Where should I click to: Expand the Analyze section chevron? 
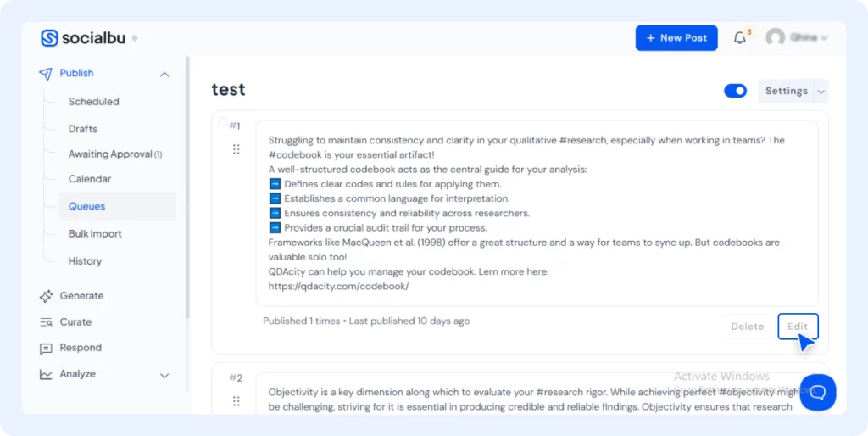click(164, 376)
